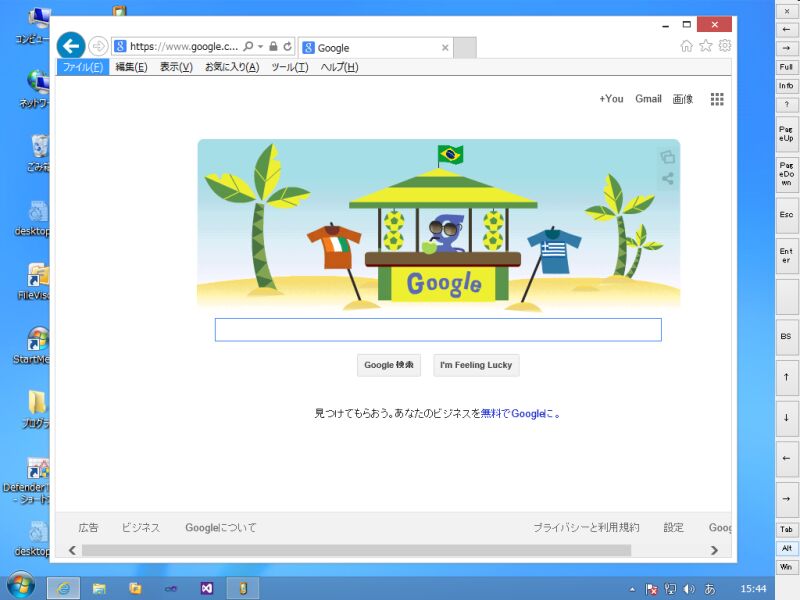Open the 画像 images link
The height and width of the screenshot is (600, 800).
coord(683,99)
